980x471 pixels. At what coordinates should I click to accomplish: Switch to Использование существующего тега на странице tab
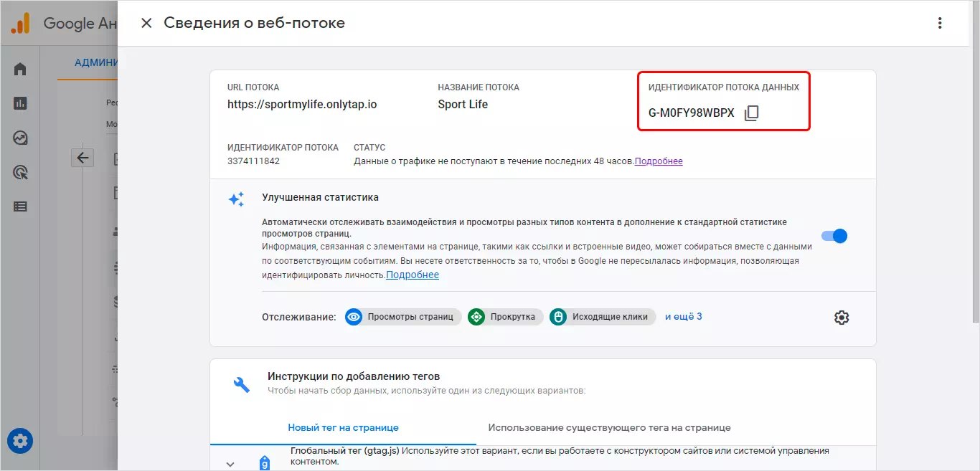click(609, 428)
